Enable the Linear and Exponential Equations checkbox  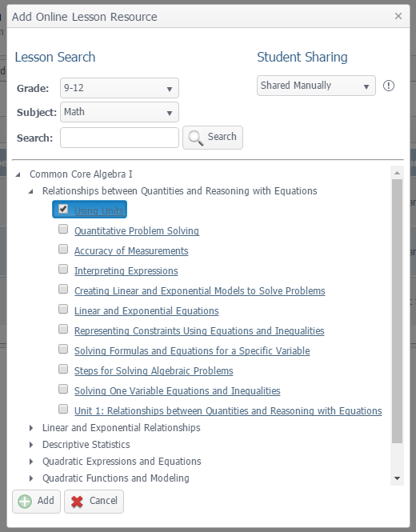pyautogui.click(x=63, y=309)
